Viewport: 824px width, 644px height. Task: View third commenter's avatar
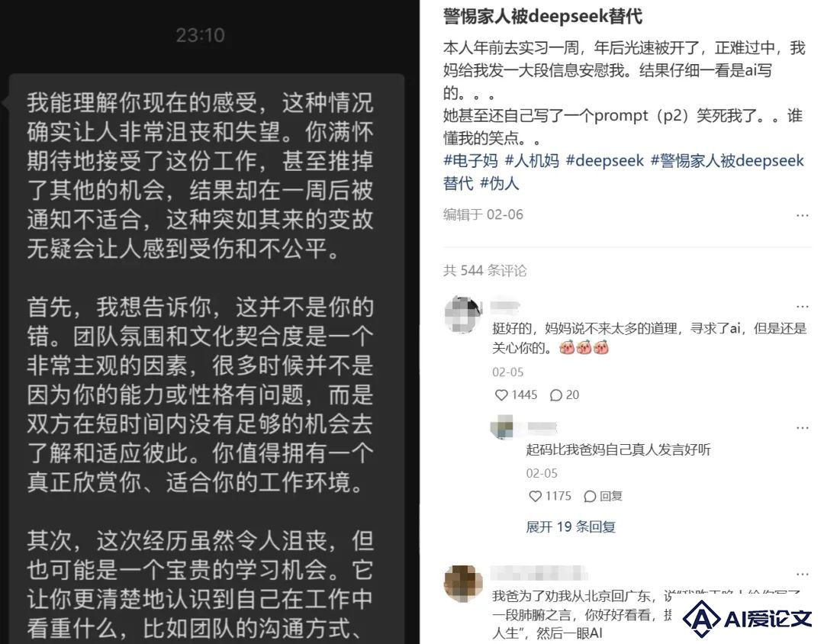[x=463, y=584]
